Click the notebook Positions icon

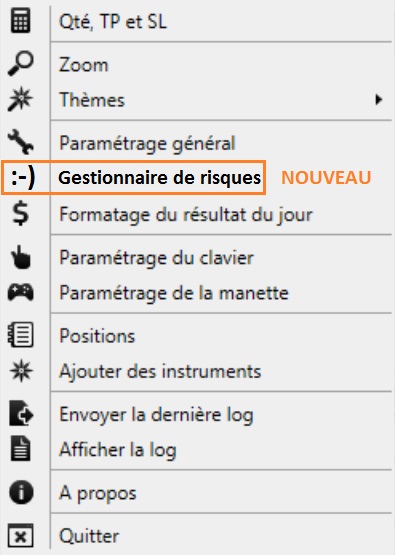[x=21, y=335]
